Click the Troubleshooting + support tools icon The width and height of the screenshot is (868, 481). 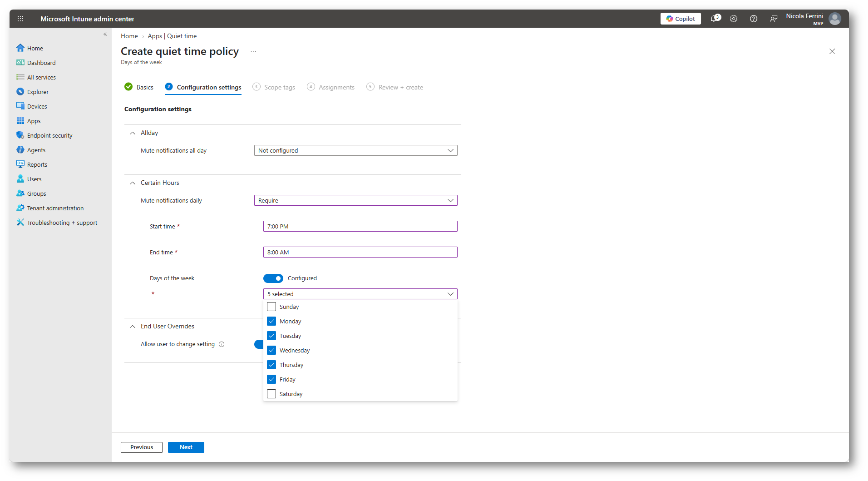pyautogui.click(x=20, y=222)
